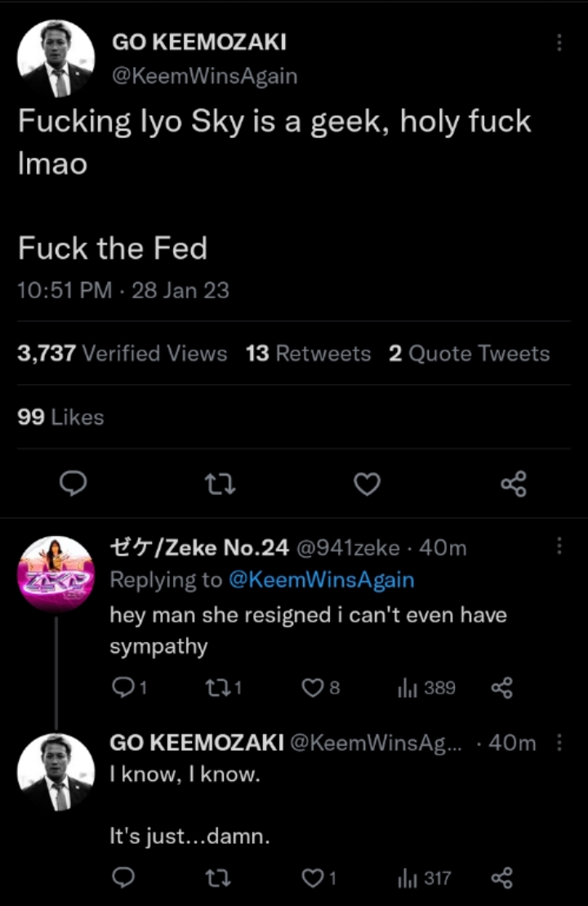Share Zeke No.24's reply
The height and width of the screenshot is (906, 588).
500,688
